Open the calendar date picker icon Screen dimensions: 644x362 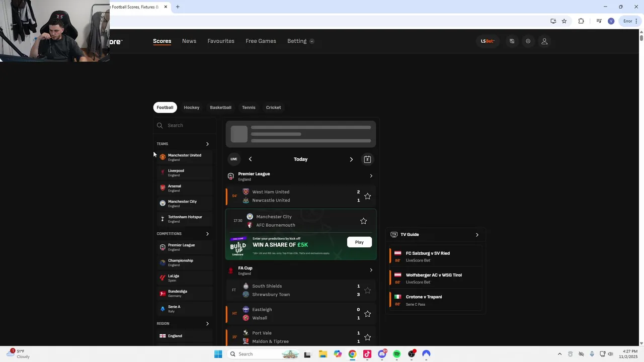pyautogui.click(x=367, y=159)
